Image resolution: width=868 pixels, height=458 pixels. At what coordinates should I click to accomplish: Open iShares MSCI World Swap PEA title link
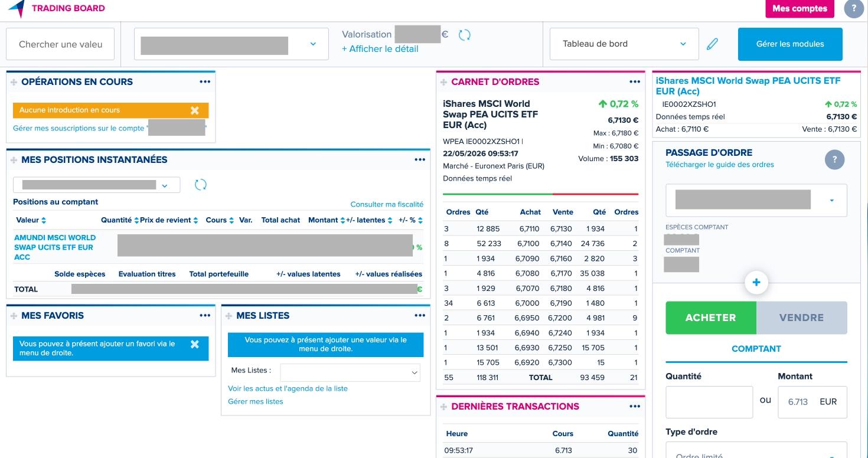[748, 86]
